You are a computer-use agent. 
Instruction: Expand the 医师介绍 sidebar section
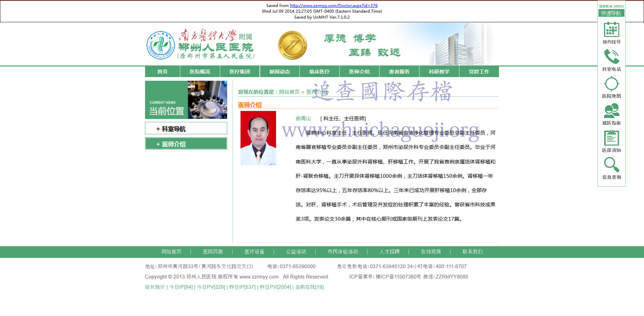pos(186,144)
